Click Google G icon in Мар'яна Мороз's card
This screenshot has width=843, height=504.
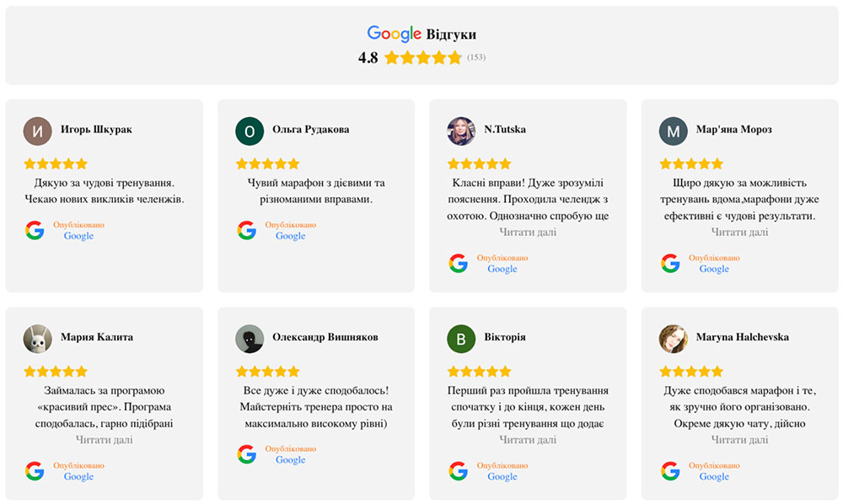pyautogui.click(x=670, y=263)
